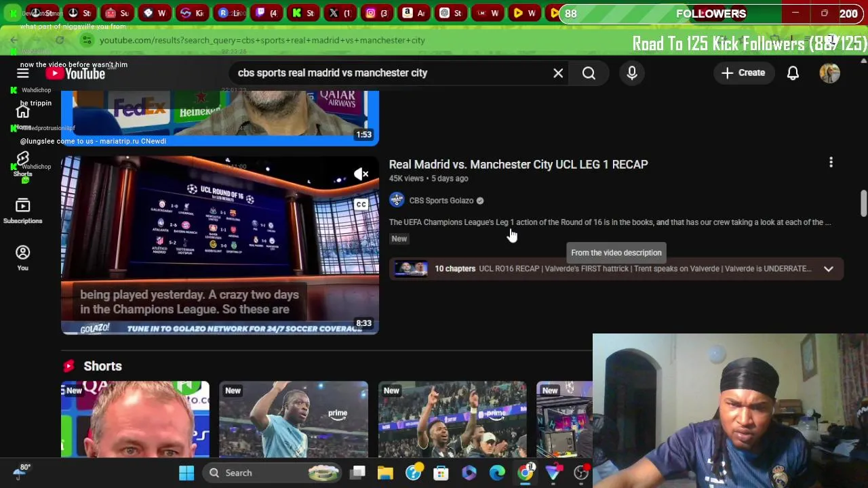Clear the search box with the X
Viewport: 868px width, 488px height.
pyautogui.click(x=558, y=73)
